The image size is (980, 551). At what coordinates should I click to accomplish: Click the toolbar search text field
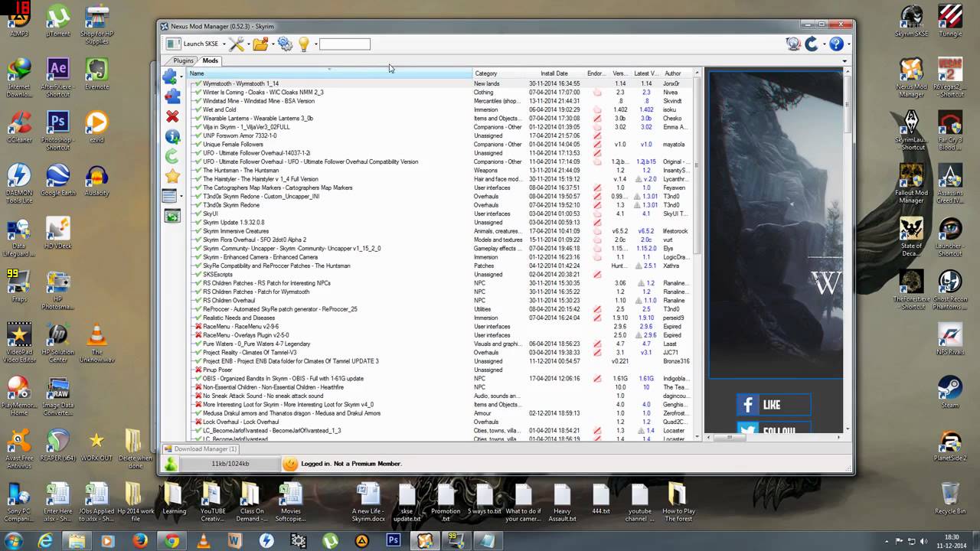pyautogui.click(x=345, y=44)
